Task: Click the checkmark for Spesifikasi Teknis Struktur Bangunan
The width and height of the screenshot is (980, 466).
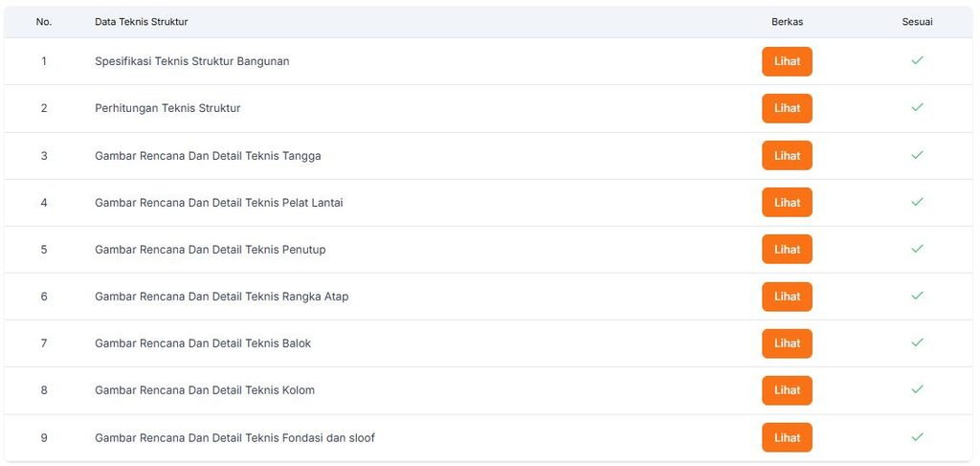Action: [x=917, y=60]
